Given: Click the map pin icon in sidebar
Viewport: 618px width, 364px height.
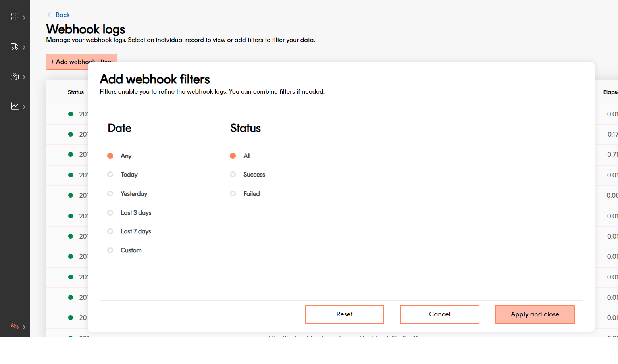Looking at the screenshot, I should pyautogui.click(x=15, y=77).
